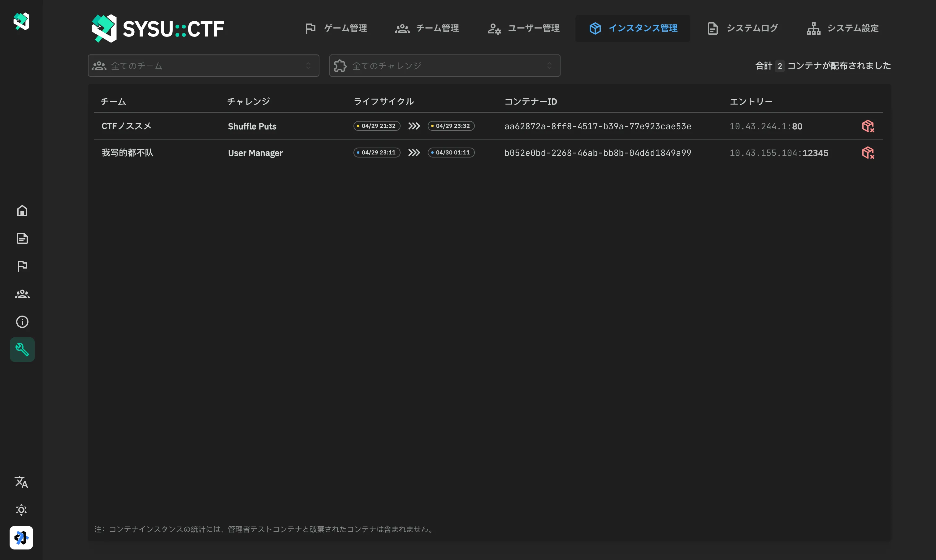Image resolution: width=936 pixels, height=560 pixels.
Task: Destroy User Manager container instance
Action: tap(868, 153)
